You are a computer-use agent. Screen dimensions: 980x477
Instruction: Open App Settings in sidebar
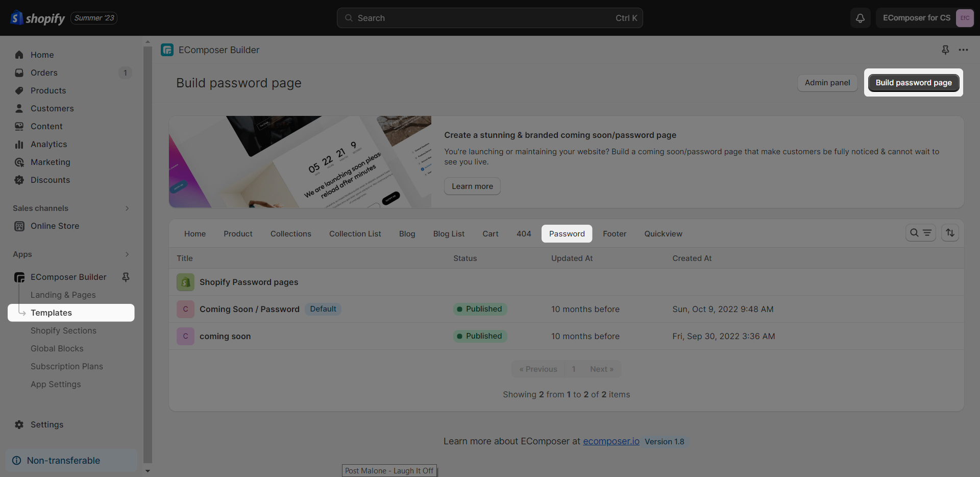pos(56,384)
